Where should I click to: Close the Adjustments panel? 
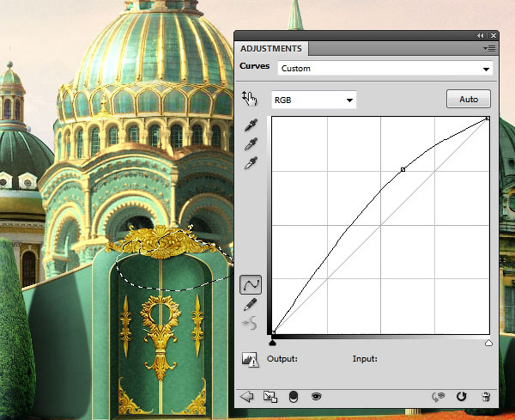494,35
